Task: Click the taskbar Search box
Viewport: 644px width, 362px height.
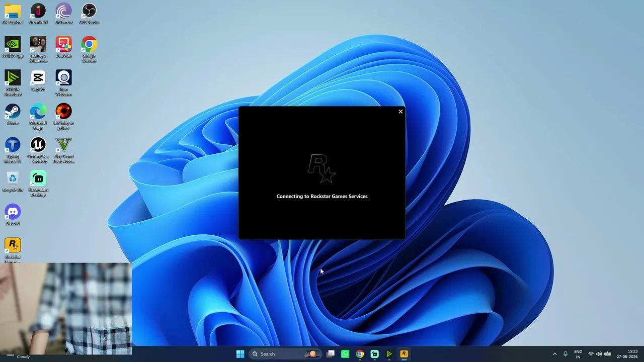Action: (285, 354)
